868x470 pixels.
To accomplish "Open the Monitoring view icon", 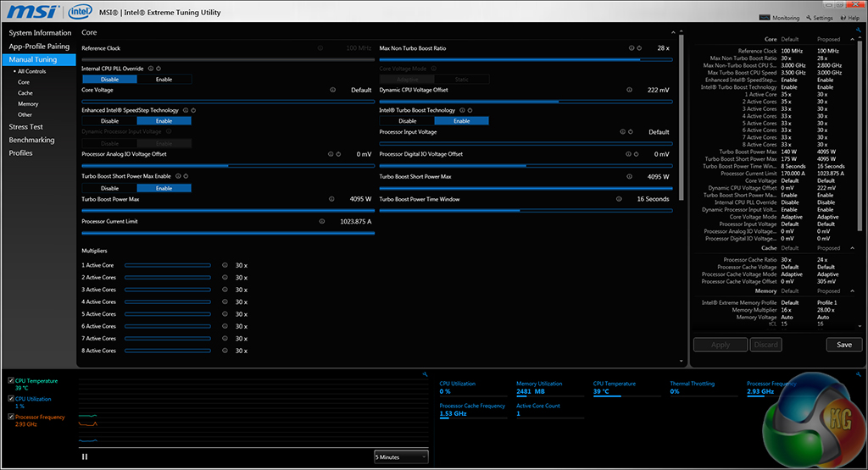I will tap(766, 18).
